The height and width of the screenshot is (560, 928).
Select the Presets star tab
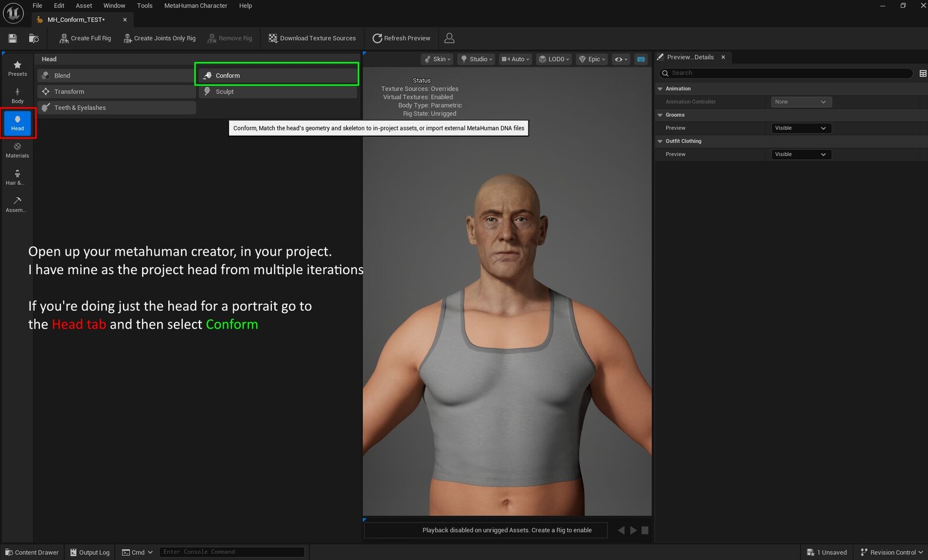click(17, 68)
